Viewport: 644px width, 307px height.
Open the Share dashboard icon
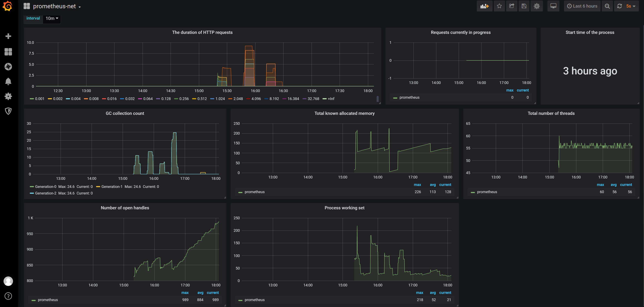click(x=511, y=6)
